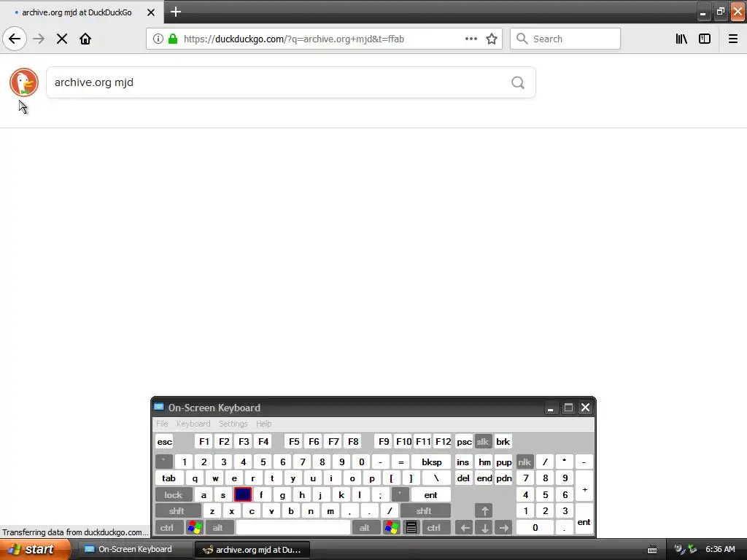Show sidebars icon in Firefox toolbar

pyautogui.click(x=705, y=39)
